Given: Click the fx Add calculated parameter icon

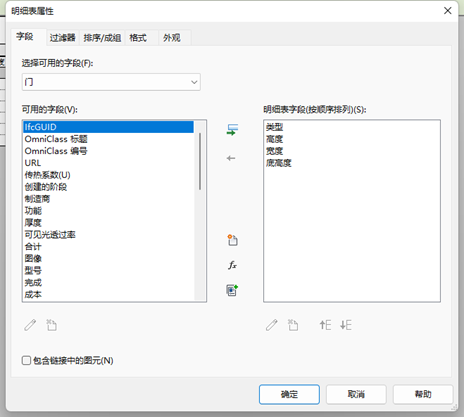Looking at the screenshot, I should [232, 265].
